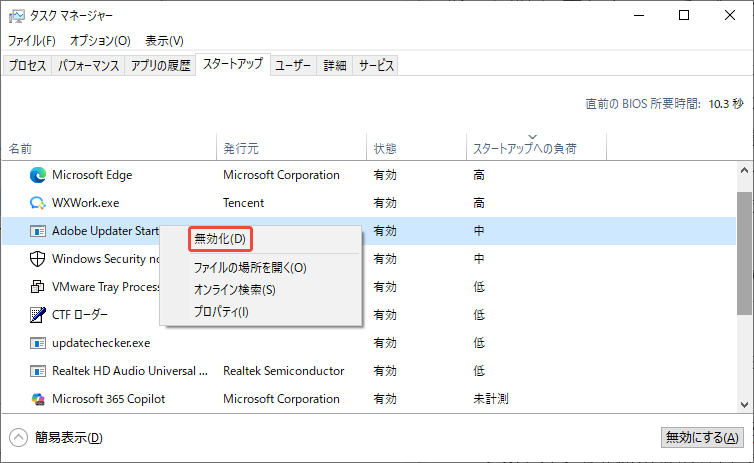Switch to the サービス tab
The height and width of the screenshot is (463, 754).
[x=376, y=65]
